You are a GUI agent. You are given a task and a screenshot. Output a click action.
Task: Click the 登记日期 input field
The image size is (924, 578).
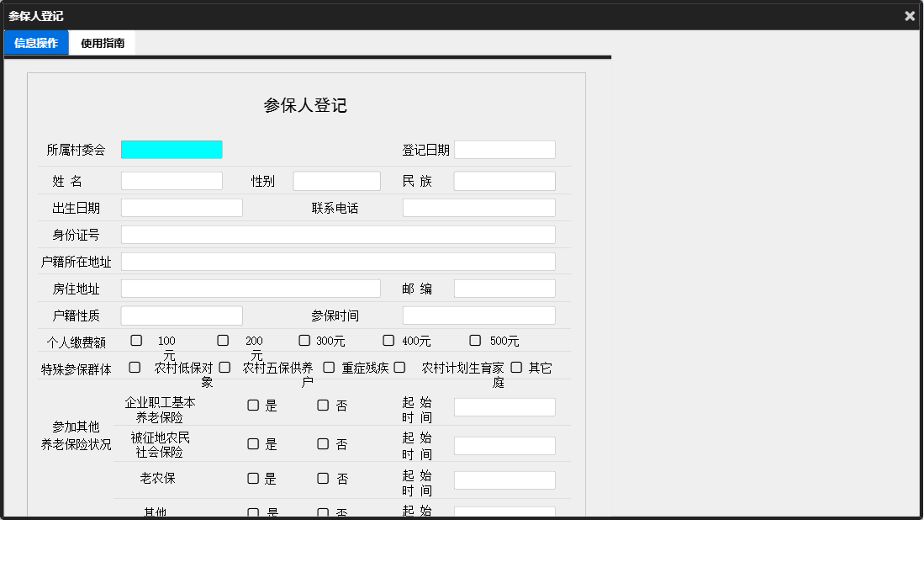tap(504, 149)
